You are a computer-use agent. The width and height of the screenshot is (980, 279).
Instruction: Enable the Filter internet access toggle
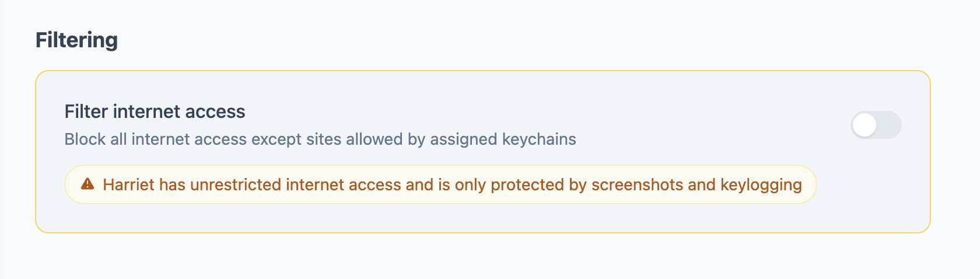[x=876, y=125]
